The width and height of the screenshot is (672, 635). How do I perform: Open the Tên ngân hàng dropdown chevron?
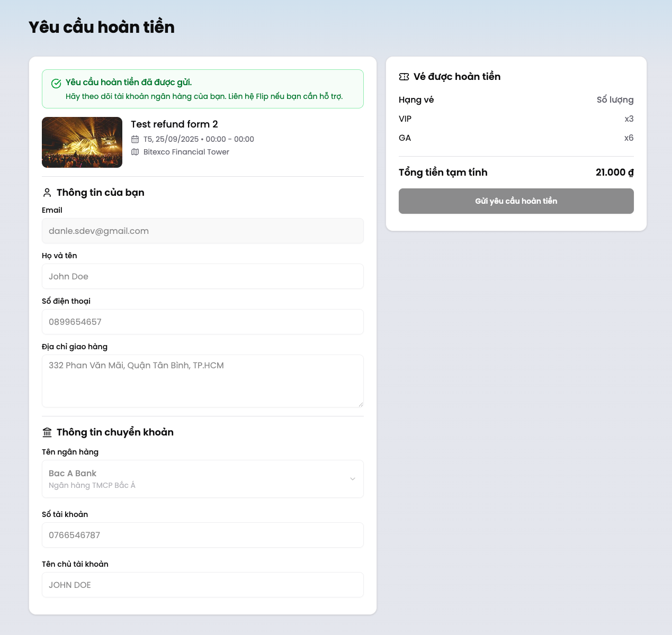point(353,479)
